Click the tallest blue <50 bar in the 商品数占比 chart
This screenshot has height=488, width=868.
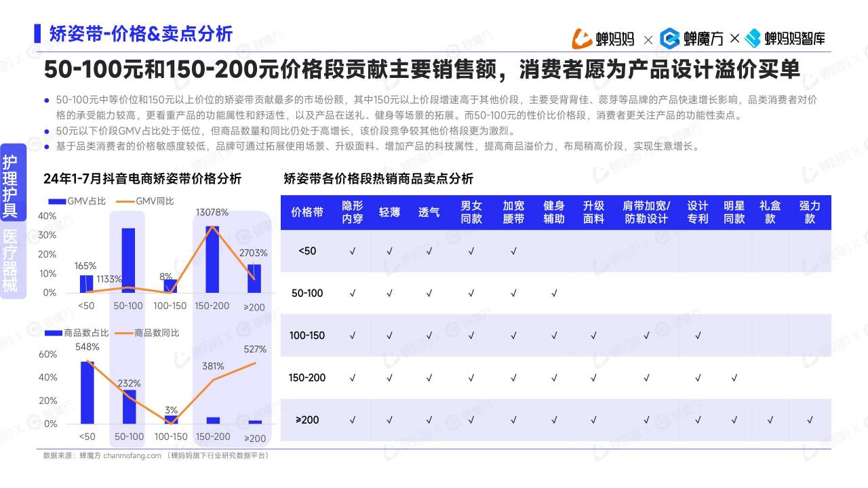[87, 392]
